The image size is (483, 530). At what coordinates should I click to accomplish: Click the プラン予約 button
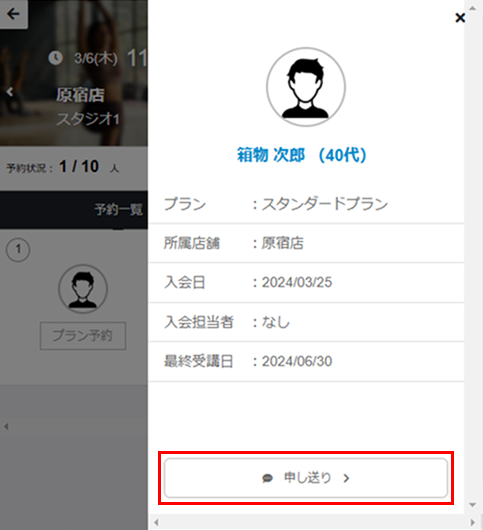(83, 336)
